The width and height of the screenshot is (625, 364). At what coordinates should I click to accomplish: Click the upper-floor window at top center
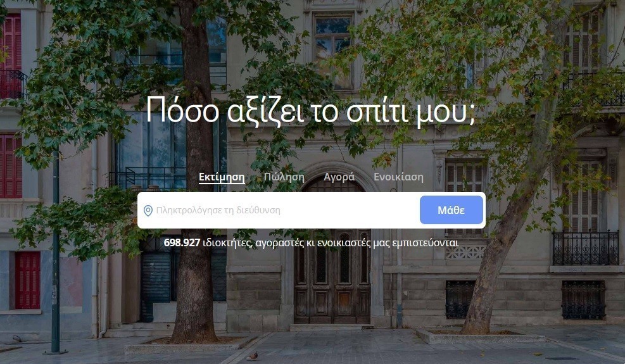(x=333, y=52)
